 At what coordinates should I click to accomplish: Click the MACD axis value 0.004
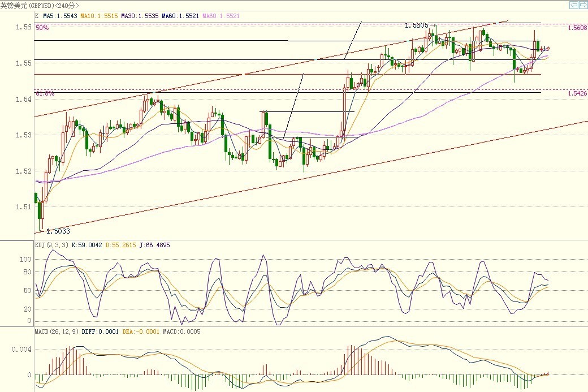pyautogui.click(x=21, y=349)
